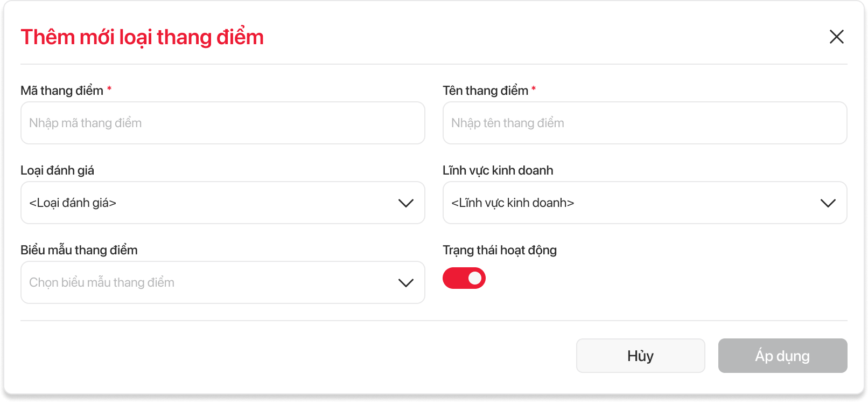Expand the <Lĩnh vực kinh doanh> combo box
Viewport: 868px width, 402px height.
pos(635,203)
